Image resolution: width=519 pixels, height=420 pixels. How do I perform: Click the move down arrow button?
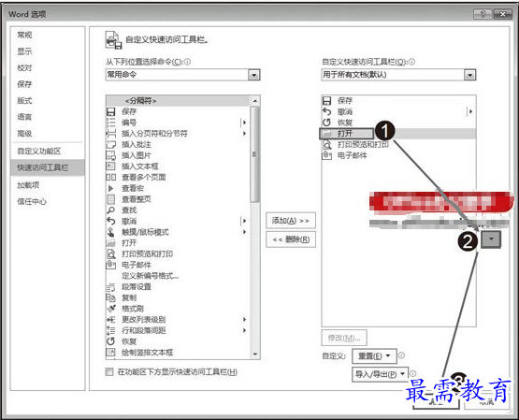[x=491, y=239]
